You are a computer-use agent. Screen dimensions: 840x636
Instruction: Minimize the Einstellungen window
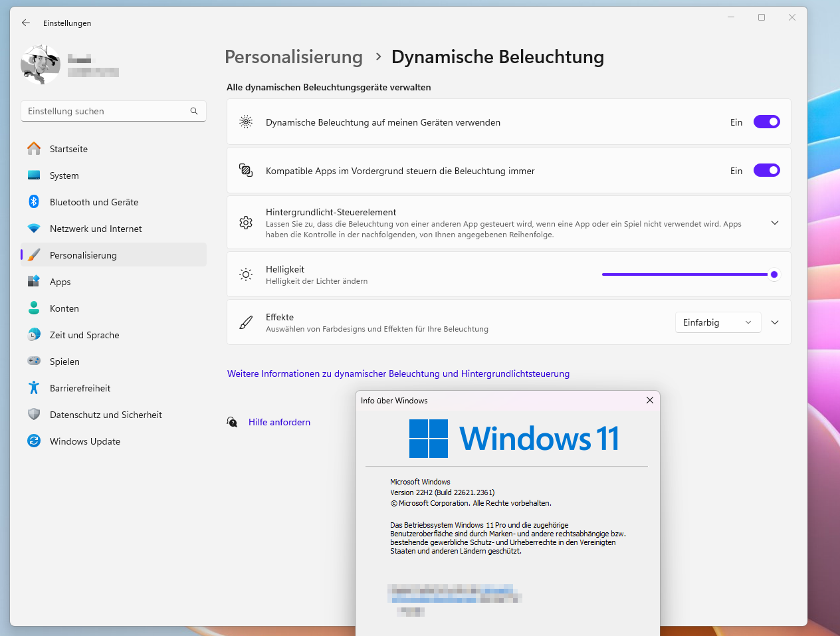(731, 17)
